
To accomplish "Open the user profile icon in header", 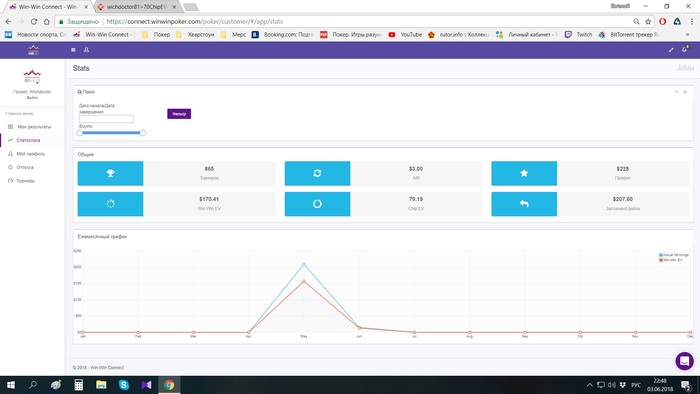I will 86,50.
